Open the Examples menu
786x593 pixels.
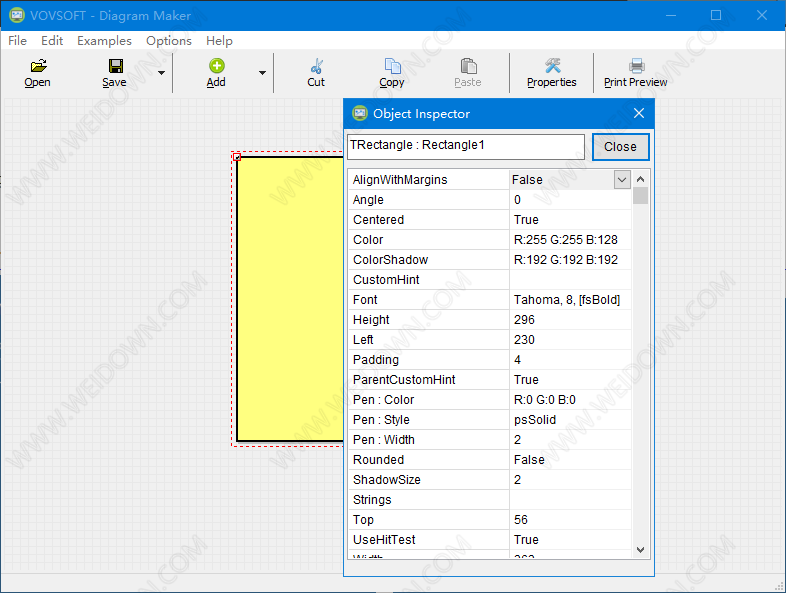pyautogui.click(x=104, y=41)
